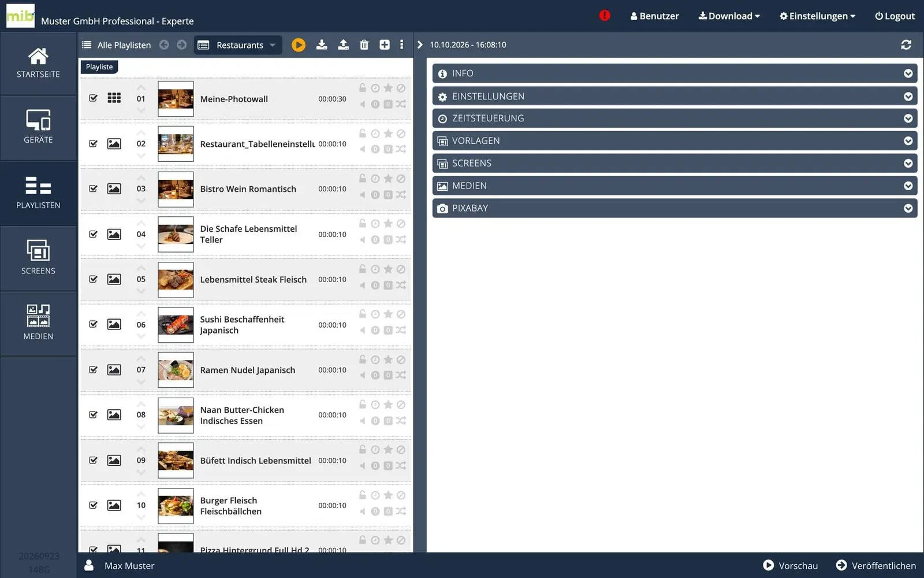The width and height of the screenshot is (924, 578).
Task: Go to the next playlist with the forward arrow
Action: pos(181,45)
